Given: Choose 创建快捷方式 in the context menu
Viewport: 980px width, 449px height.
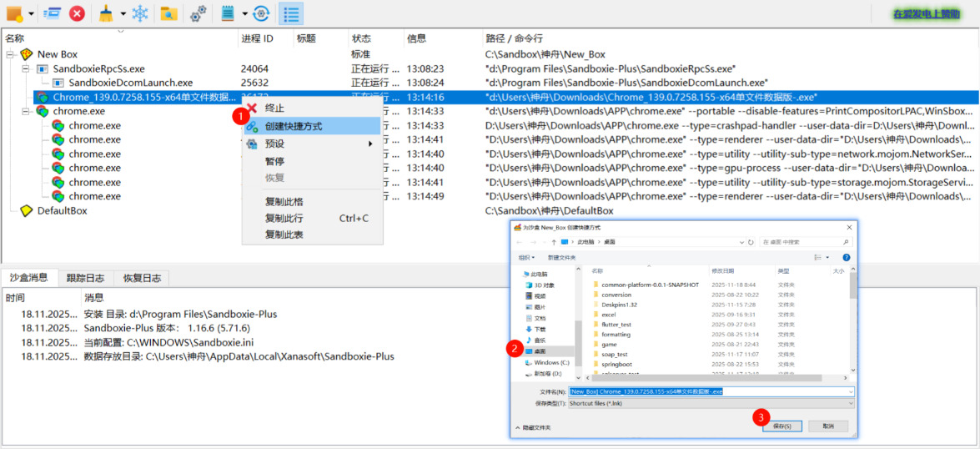Looking at the screenshot, I should (313, 126).
